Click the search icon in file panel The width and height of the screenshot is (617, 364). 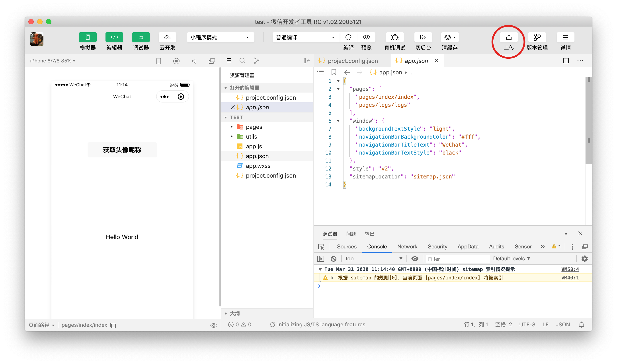point(242,61)
